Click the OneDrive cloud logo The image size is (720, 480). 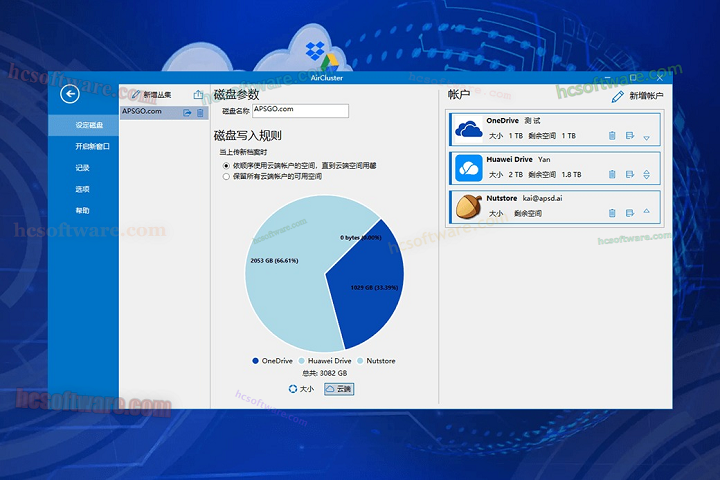coord(469,129)
